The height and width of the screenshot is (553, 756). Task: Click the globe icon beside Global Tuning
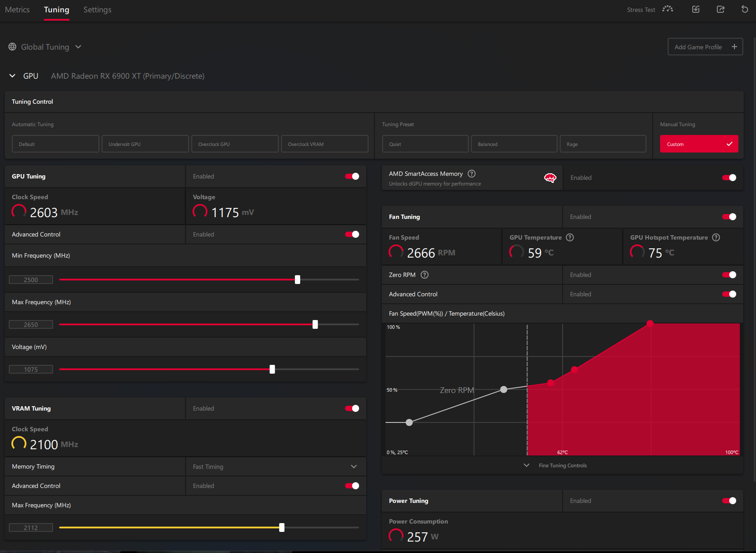click(12, 47)
